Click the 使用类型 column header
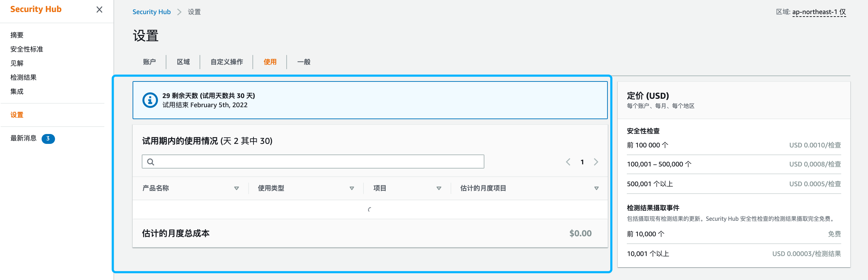Viewport: 868px width, 280px height. pos(271,188)
